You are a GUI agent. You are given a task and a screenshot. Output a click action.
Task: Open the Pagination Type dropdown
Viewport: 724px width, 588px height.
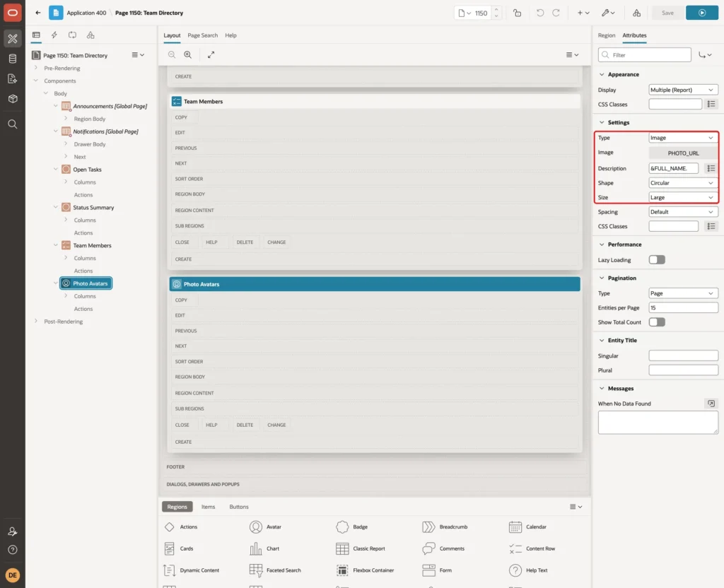coord(682,293)
